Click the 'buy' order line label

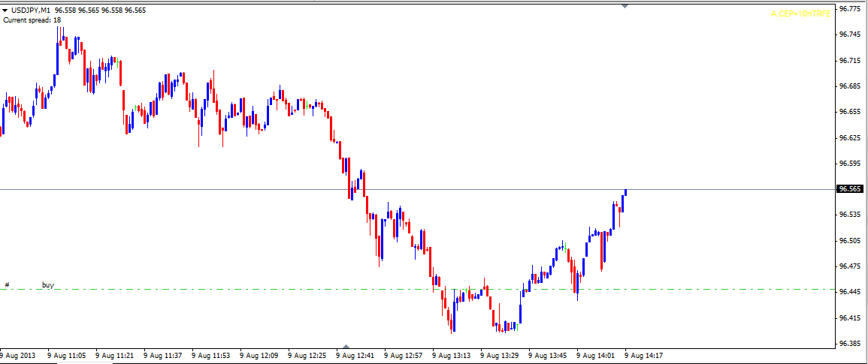[x=48, y=285]
